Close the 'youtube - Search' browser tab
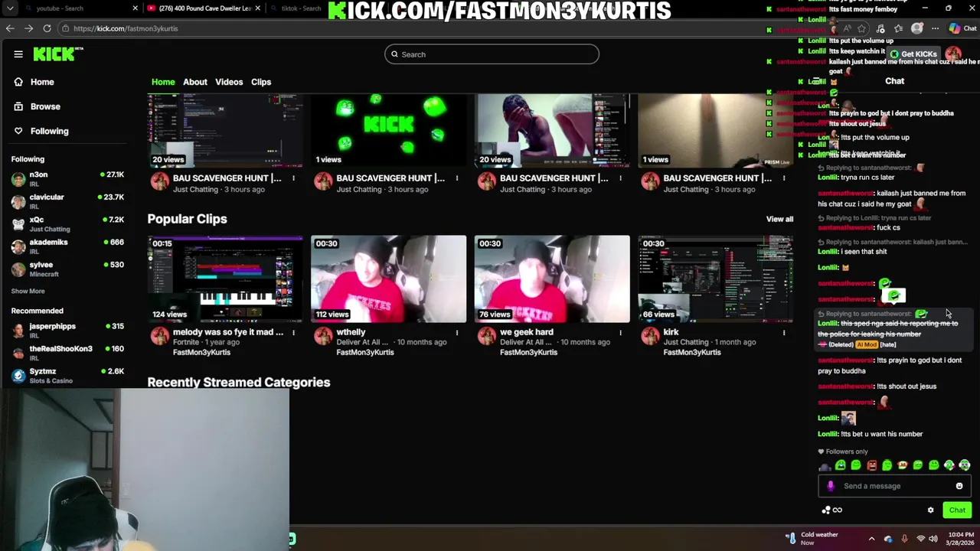Viewport: 980px width, 551px height. tap(136, 8)
